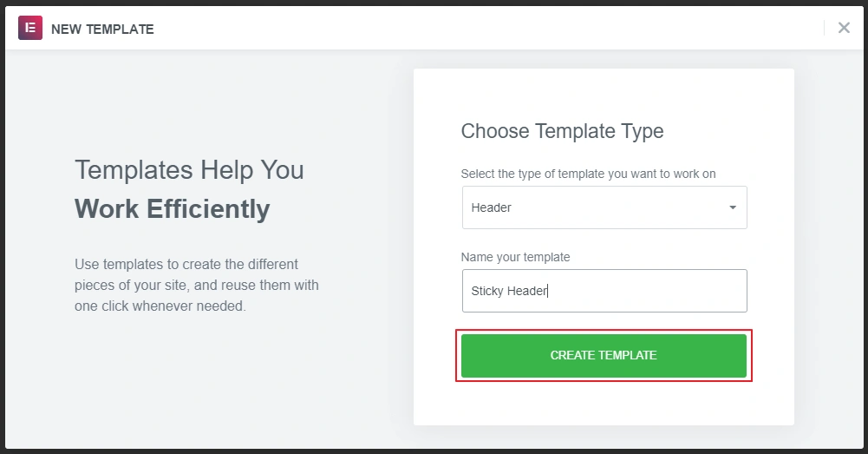This screenshot has height=454, width=868.
Task: Click the selected "Header" option text
Action: (x=492, y=207)
